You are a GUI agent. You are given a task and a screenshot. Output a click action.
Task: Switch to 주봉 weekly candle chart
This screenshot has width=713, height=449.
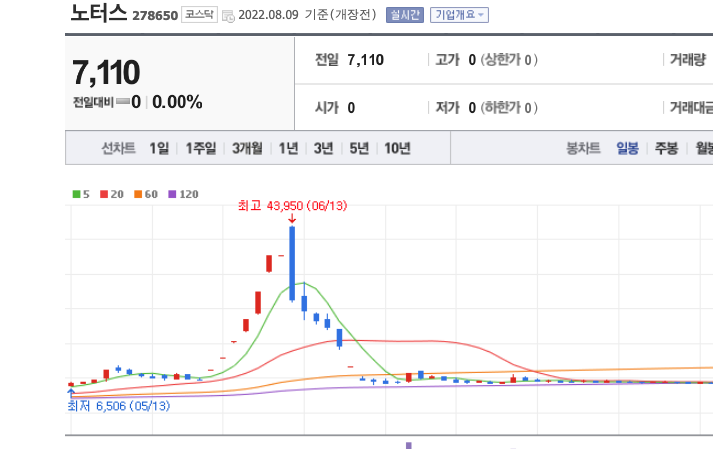tap(666, 148)
